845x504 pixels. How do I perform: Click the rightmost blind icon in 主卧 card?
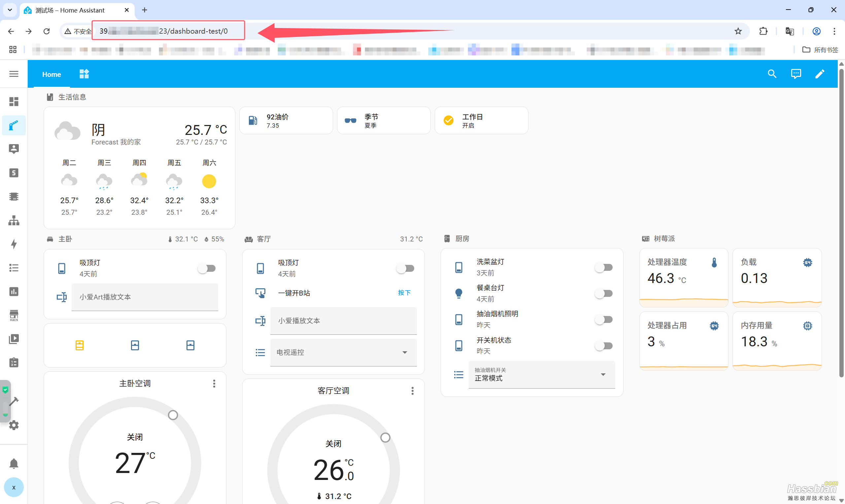(x=190, y=345)
